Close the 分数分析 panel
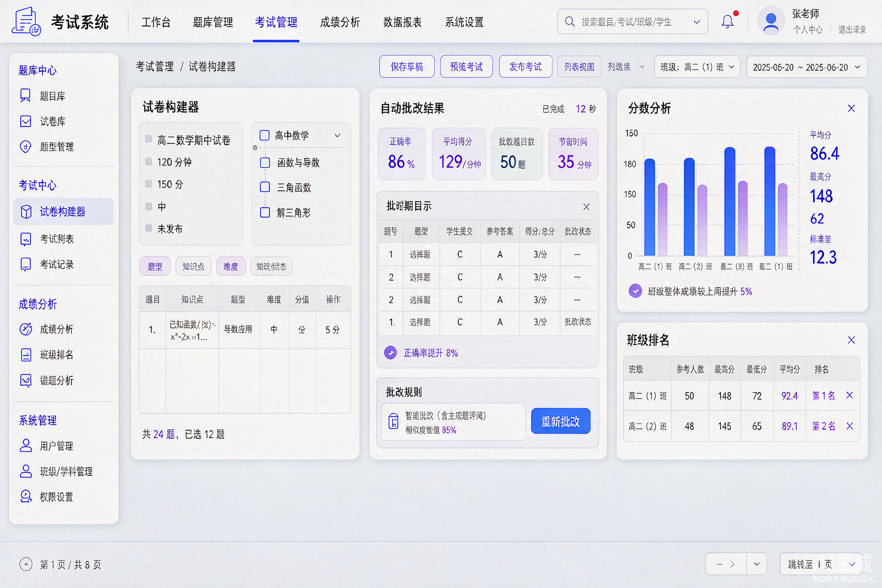 [851, 108]
